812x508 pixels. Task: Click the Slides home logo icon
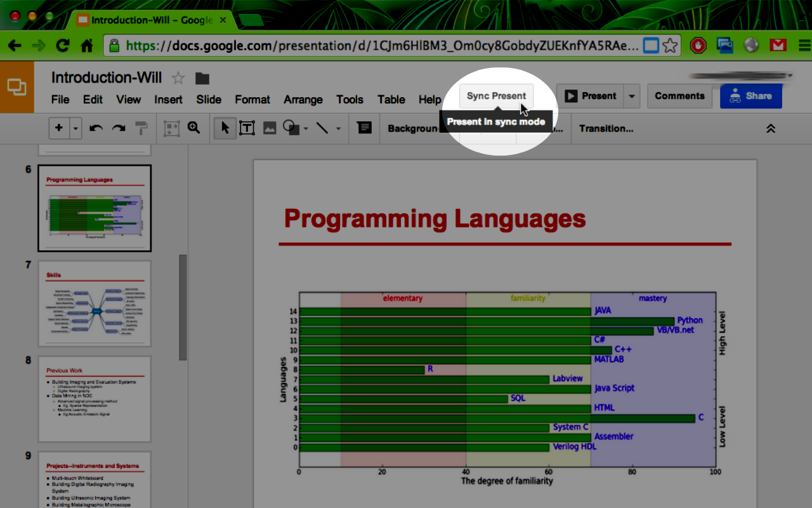(16, 87)
